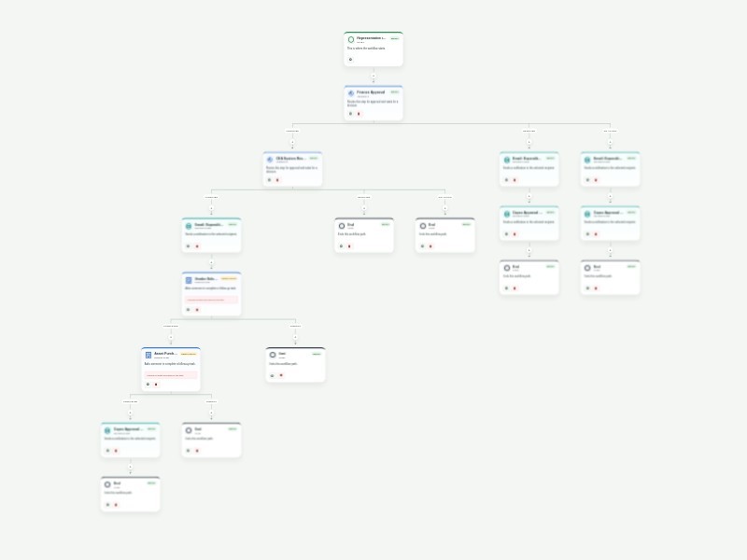Click the yellow badge on Asset Purch...
747x560 pixels.
click(189, 354)
